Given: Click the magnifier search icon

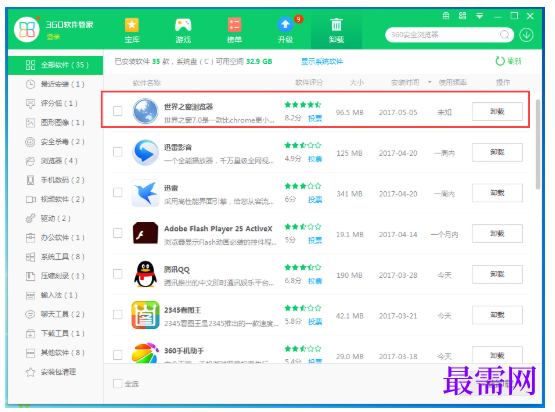Looking at the screenshot, I should point(504,35).
